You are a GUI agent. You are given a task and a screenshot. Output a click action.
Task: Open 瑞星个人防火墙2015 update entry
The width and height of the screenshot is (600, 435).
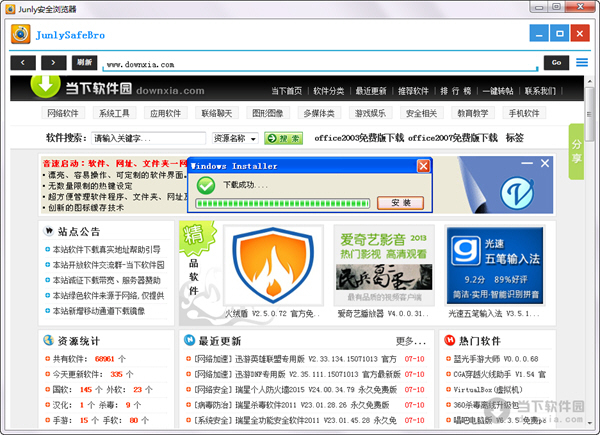click(295, 390)
